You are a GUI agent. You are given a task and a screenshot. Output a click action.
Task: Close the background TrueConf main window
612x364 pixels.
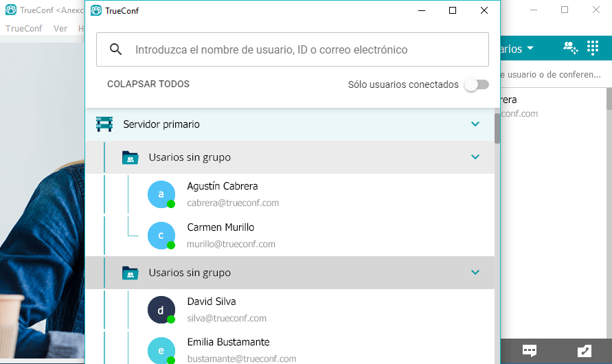[596, 10]
